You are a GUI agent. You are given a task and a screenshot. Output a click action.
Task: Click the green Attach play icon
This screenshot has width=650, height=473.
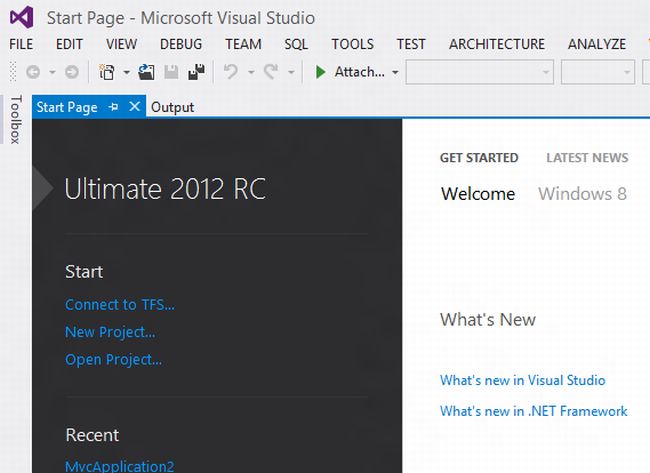tap(320, 72)
